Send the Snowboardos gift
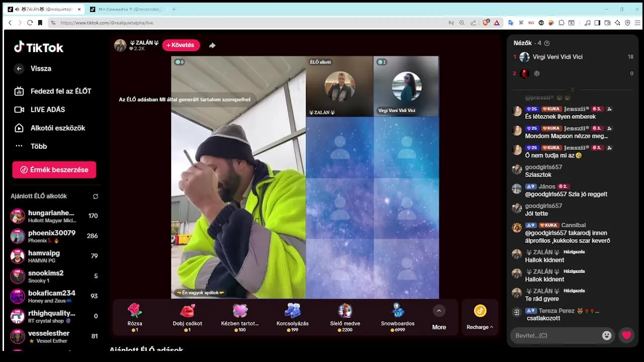The image size is (644, 362). (397, 317)
